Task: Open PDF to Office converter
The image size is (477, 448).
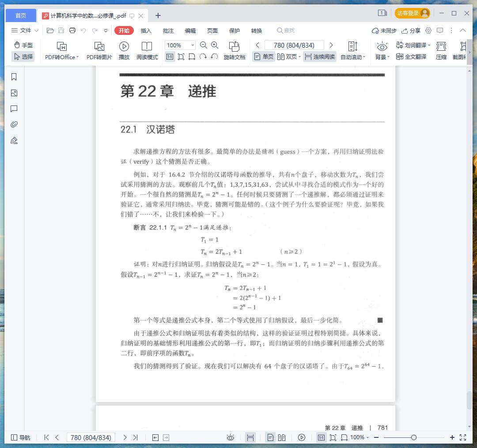Action: click(x=62, y=50)
